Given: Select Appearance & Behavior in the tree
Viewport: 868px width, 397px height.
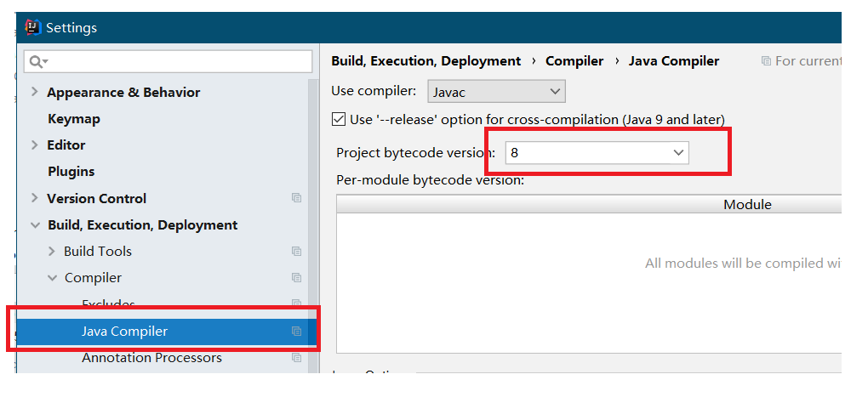Looking at the screenshot, I should tap(123, 93).
